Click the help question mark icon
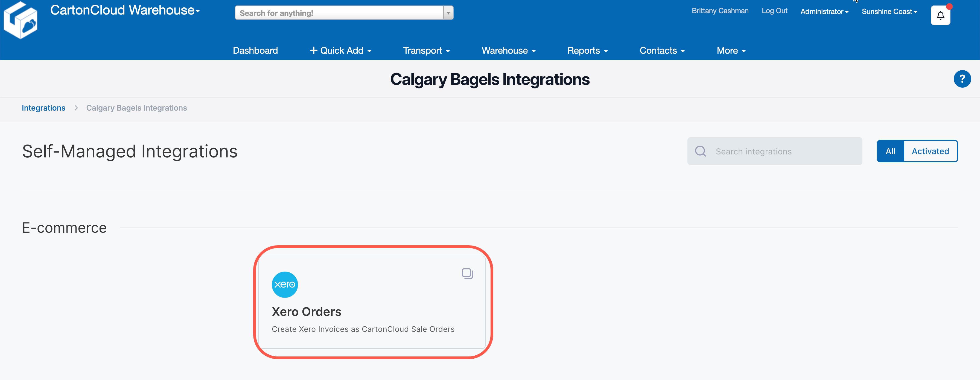The width and height of the screenshot is (980, 380). 962,79
